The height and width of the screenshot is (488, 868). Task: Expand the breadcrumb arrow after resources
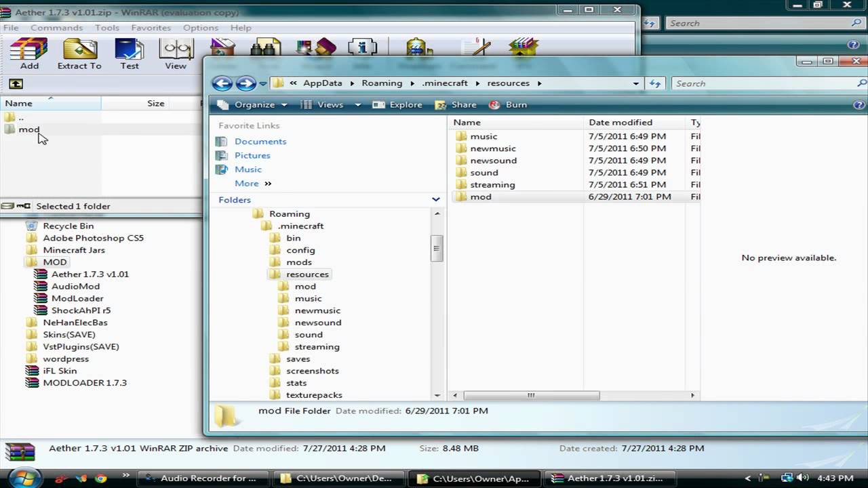tap(540, 83)
